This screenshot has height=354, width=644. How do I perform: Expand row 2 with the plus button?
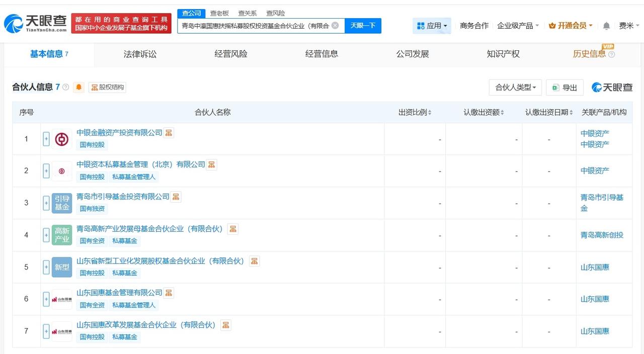tap(46, 171)
